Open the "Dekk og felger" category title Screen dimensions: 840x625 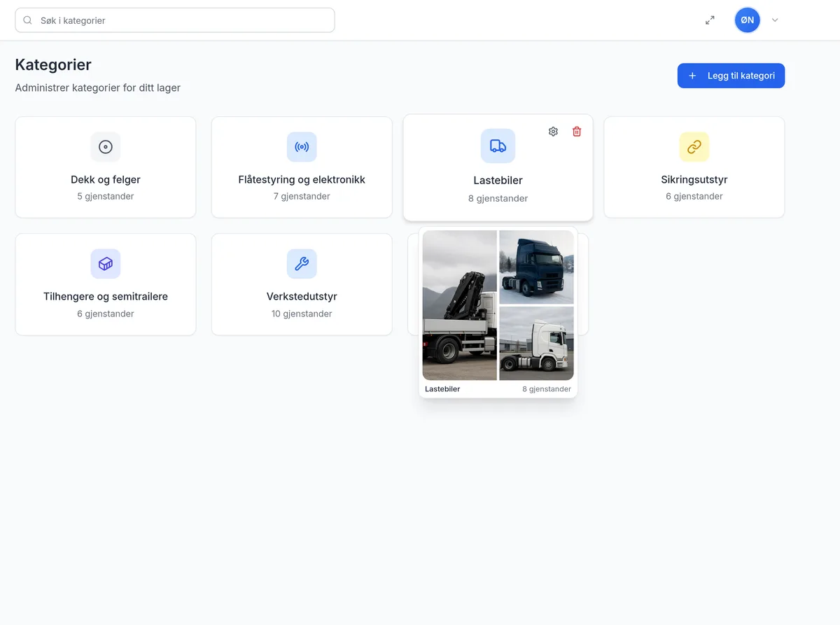[106, 180]
